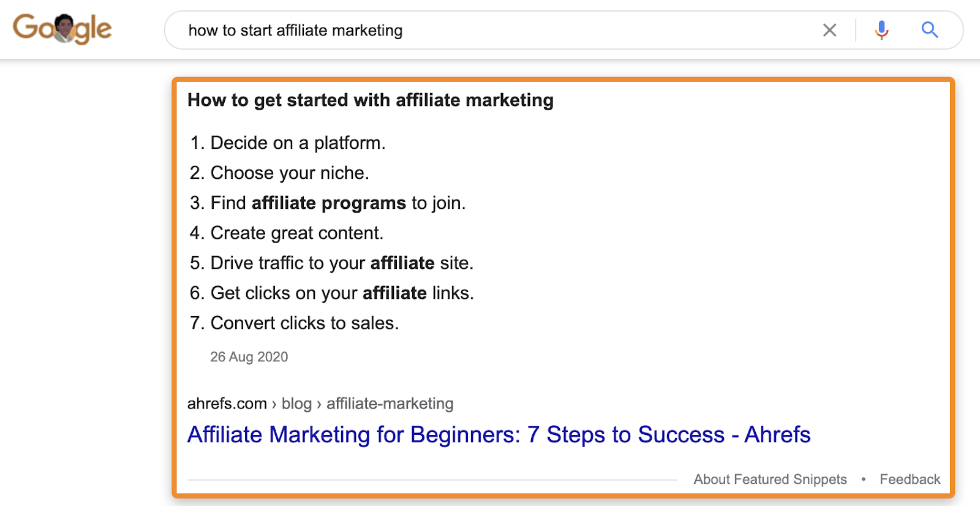Click the 'blog' breadcrumb segment

pyautogui.click(x=296, y=404)
